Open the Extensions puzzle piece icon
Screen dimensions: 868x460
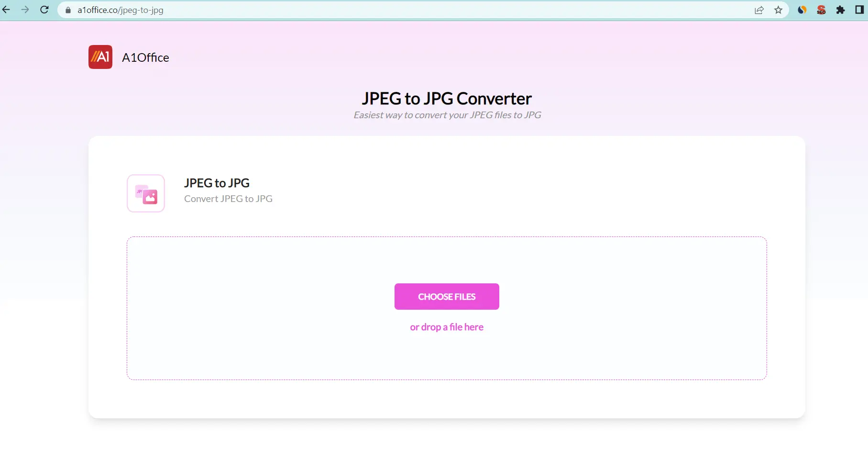pos(840,10)
